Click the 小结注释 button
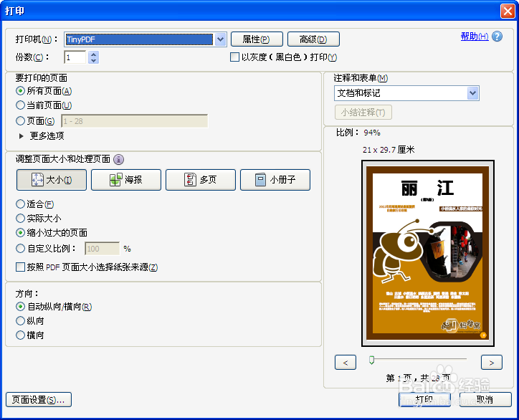 tap(363, 113)
